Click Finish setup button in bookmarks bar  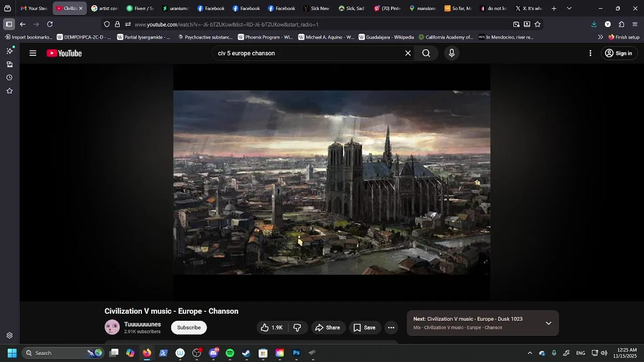[x=624, y=37]
